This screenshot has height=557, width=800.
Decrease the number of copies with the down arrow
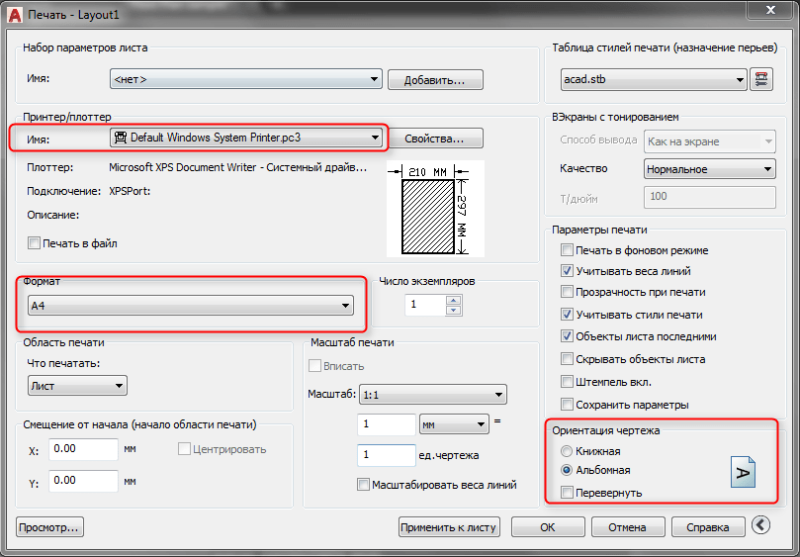click(454, 311)
